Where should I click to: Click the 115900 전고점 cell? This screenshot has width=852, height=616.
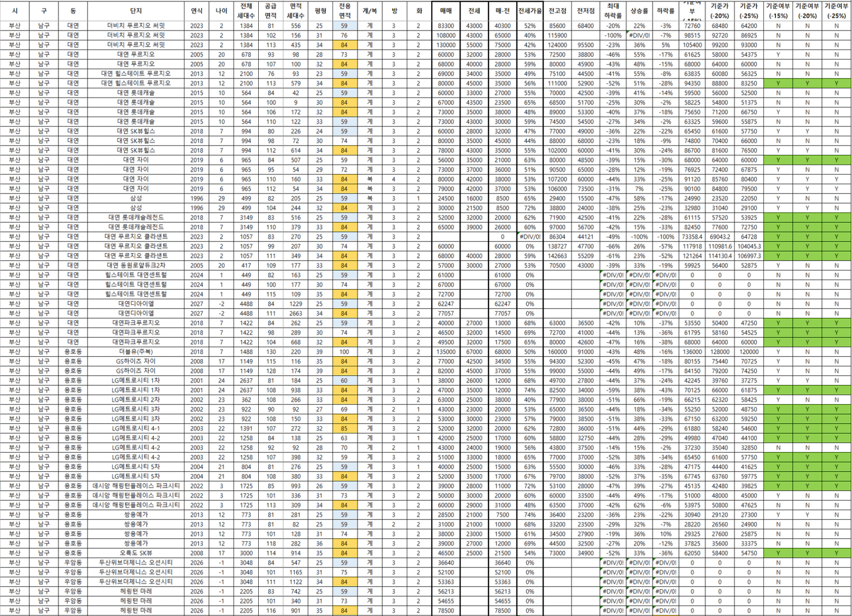(x=557, y=35)
